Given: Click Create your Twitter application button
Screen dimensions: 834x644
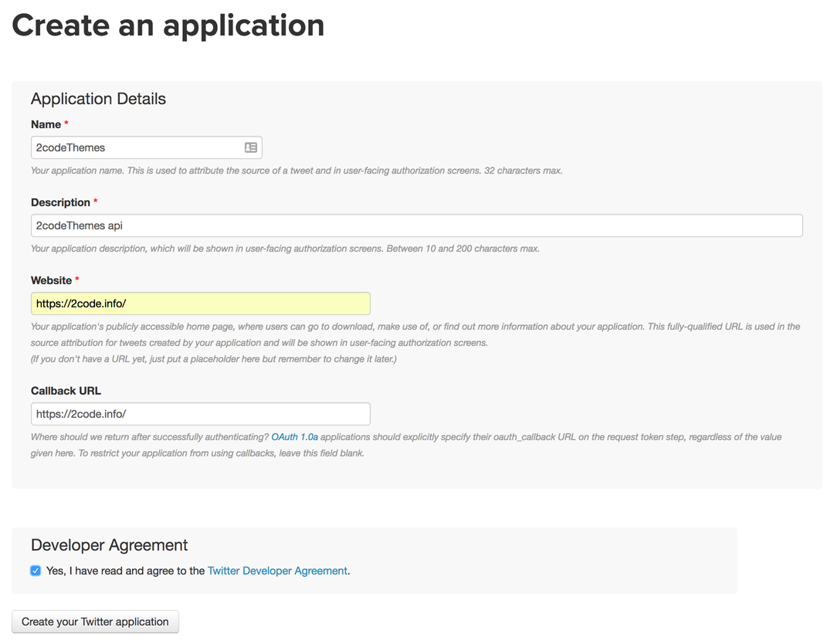Looking at the screenshot, I should pos(95,622).
